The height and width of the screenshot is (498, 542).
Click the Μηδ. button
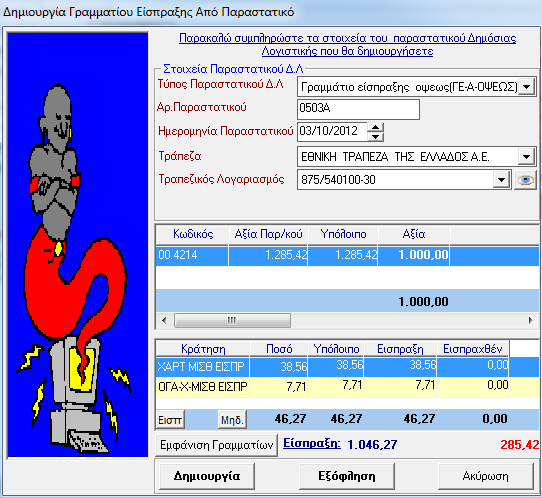coord(232,420)
